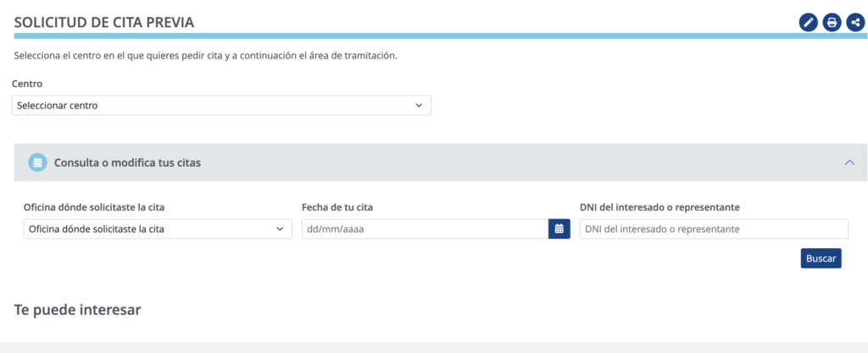Click the Consulta o modifica tus citas title
The height and width of the screenshot is (353, 868).
127,163
